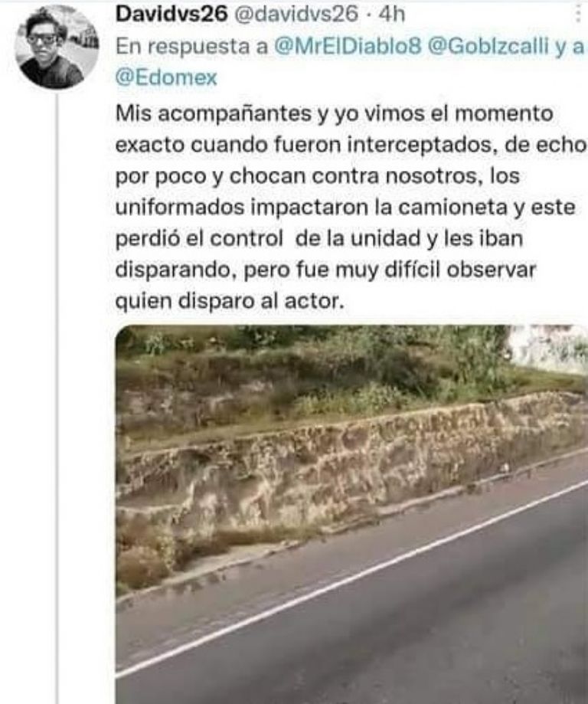This screenshot has width=588, height=704.
Task: Click the "quien disparo al actor" sentence
Action: tap(230, 301)
